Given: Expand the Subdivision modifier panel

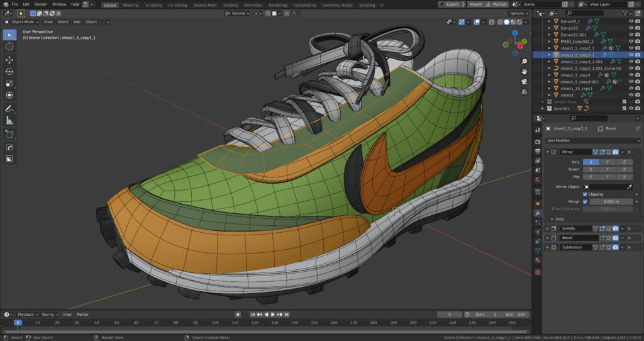Looking at the screenshot, I should tap(548, 247).
